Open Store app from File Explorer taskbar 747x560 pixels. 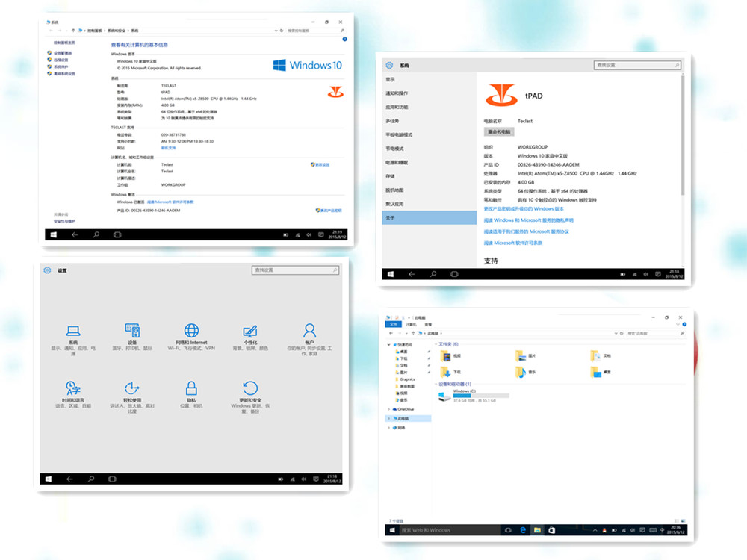click(x=552, y=530)
